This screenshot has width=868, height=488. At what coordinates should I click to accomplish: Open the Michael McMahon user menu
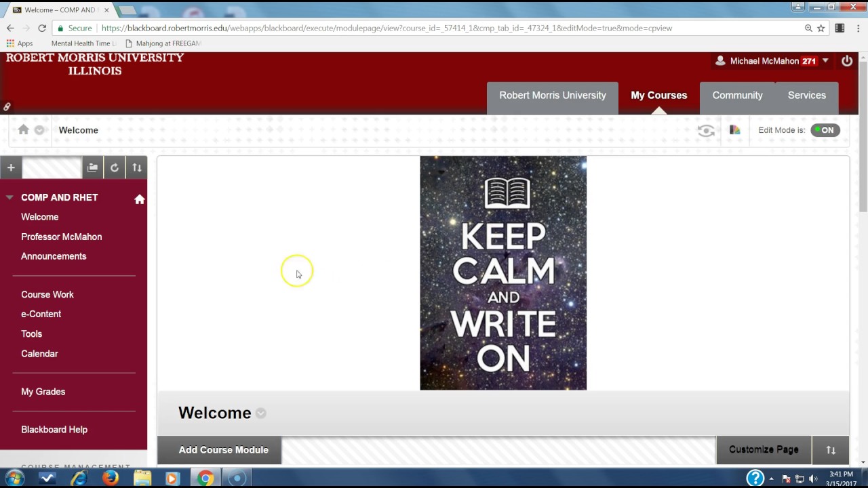click(772, 61)
